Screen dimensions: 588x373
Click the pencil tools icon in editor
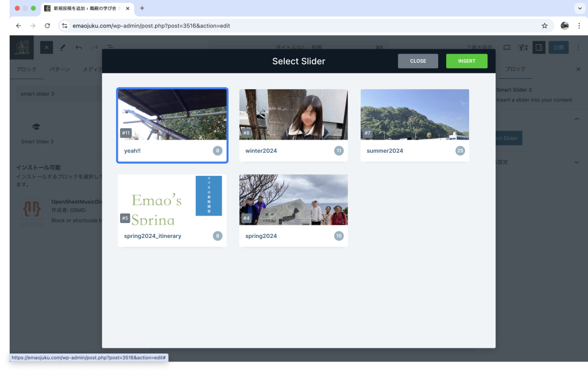point(63,47)
